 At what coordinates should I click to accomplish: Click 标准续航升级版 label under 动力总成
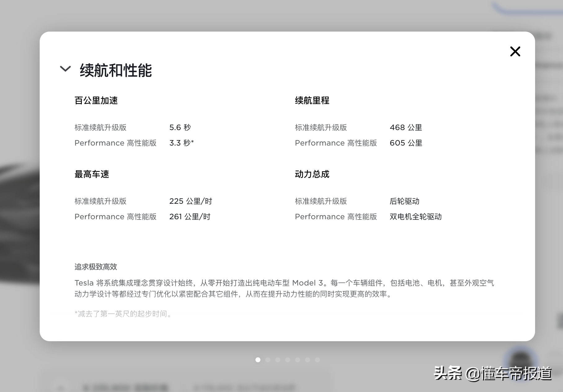click(x=321, y=201)
